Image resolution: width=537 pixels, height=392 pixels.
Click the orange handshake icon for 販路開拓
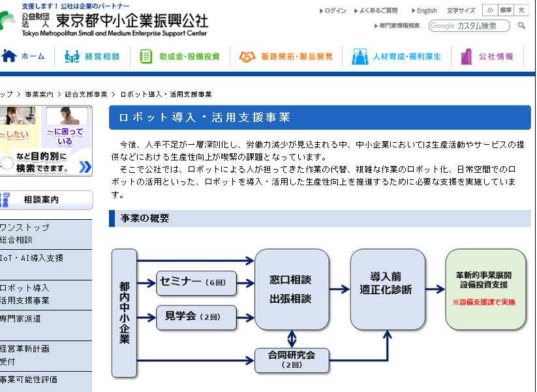(x=247, y=57)
